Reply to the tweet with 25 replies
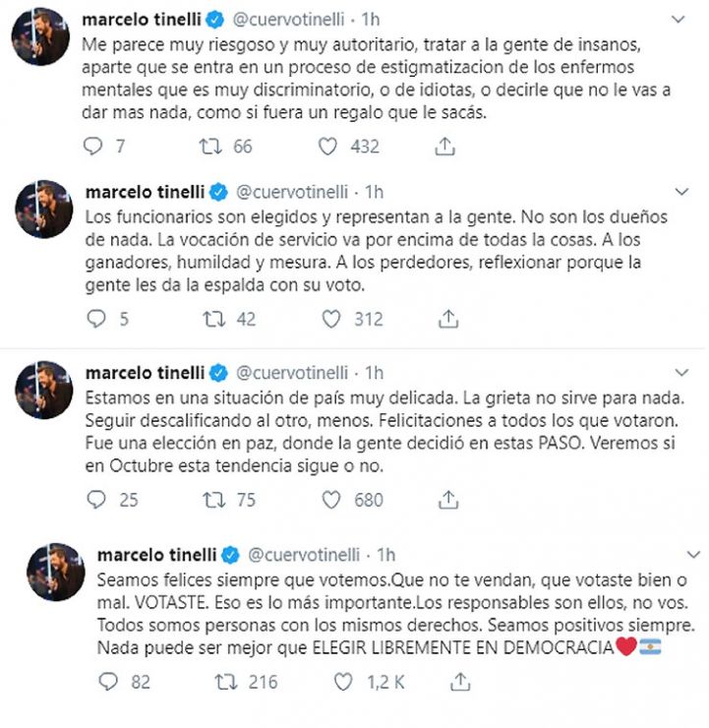 95,500
